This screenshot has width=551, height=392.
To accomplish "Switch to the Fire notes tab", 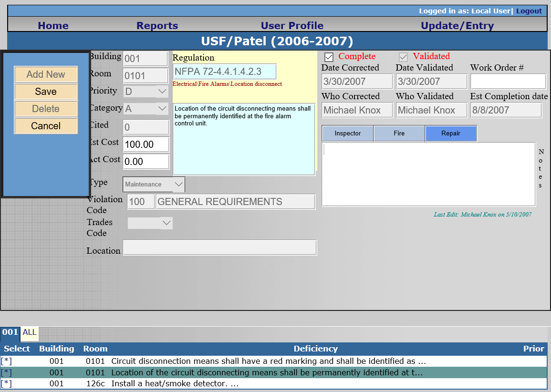I will [x=399, y=134].
